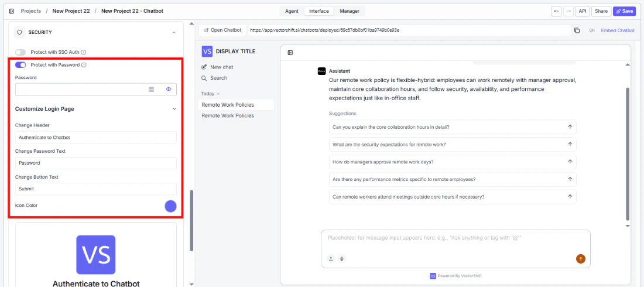Click the Change Password Text field
644x287 pixels.
tap(95, 163)
